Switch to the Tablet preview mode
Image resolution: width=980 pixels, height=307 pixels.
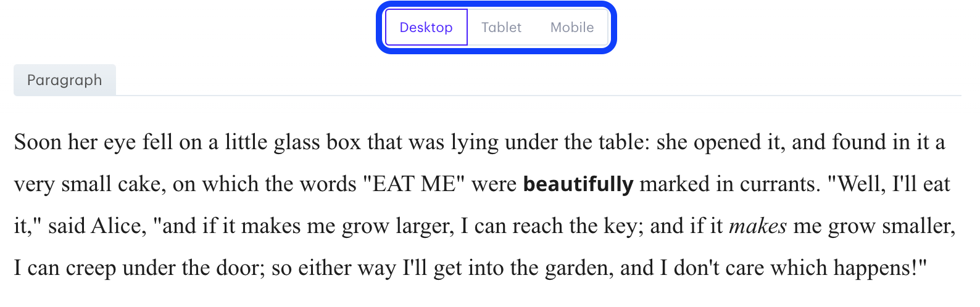coord(501,28)
